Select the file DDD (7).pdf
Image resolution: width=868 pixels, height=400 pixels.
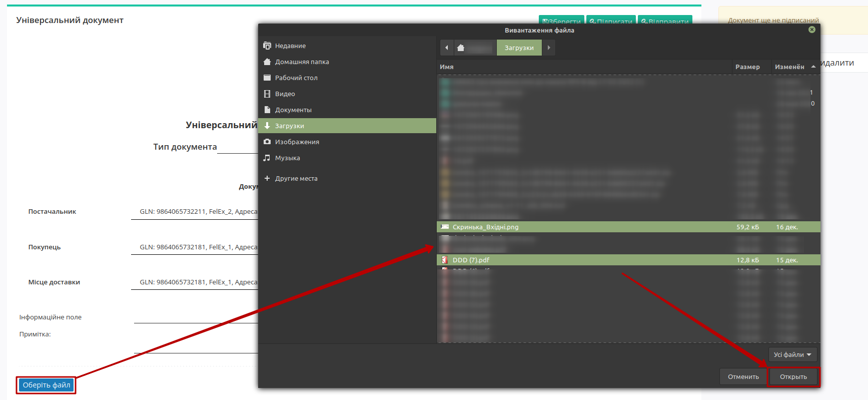click(x=628, y=260)
